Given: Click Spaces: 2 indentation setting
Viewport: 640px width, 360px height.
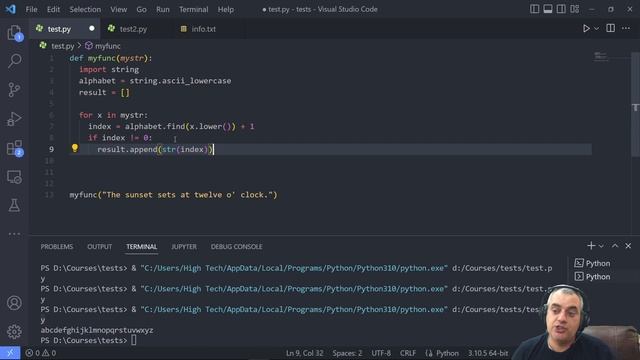Looking at the screenshot, I should click(347, 353).
